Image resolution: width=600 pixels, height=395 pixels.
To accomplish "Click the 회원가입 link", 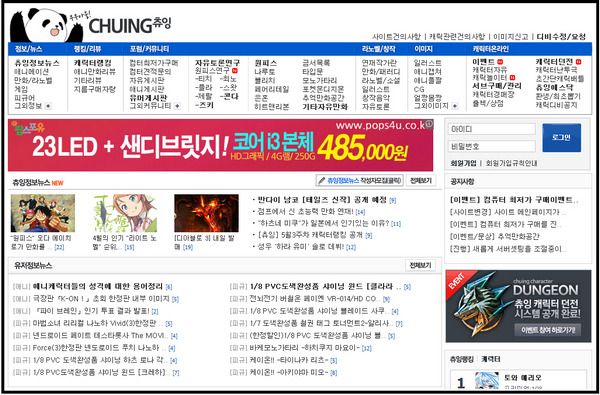I will (x=463, y=163).
